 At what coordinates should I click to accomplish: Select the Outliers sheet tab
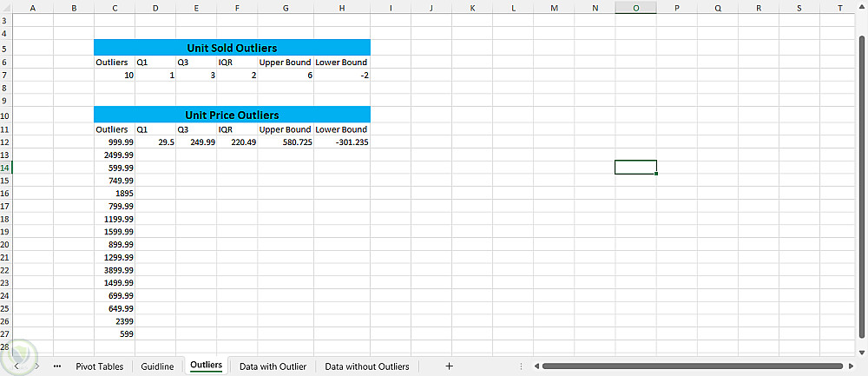pyautogui.click(x=206, y=366)
